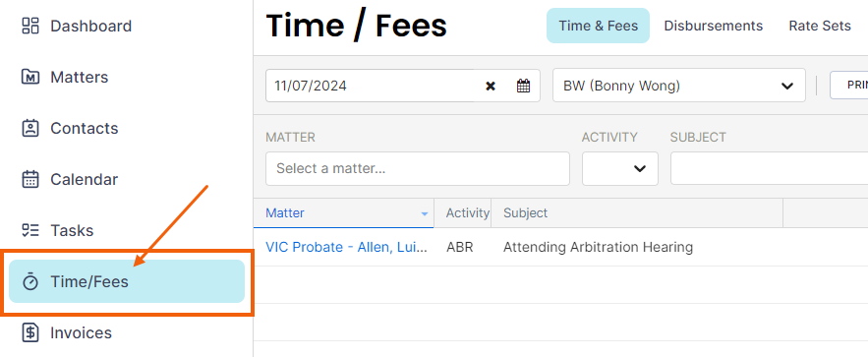Open the Invoices dollar icon
The width and height of the screenshot is (868, 357).
pos(29,332)
